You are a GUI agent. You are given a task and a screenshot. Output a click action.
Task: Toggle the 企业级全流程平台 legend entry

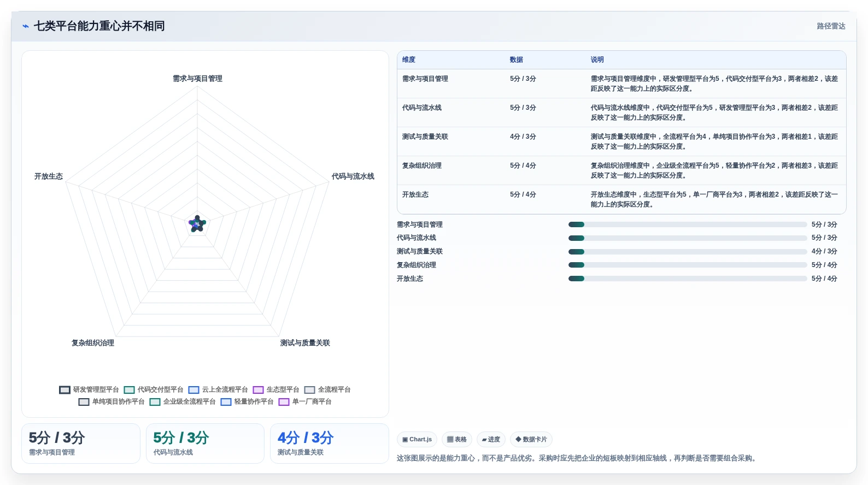click(183, 402)
